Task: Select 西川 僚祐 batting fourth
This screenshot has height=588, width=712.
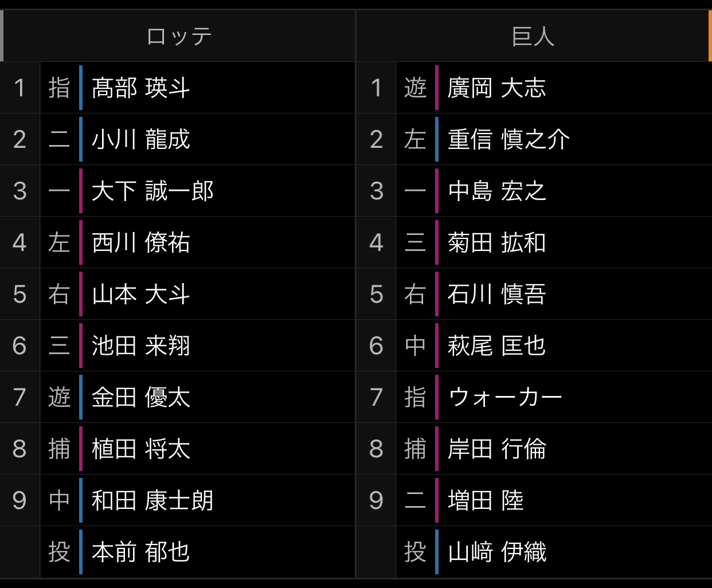Action: (x=140, y=242)
